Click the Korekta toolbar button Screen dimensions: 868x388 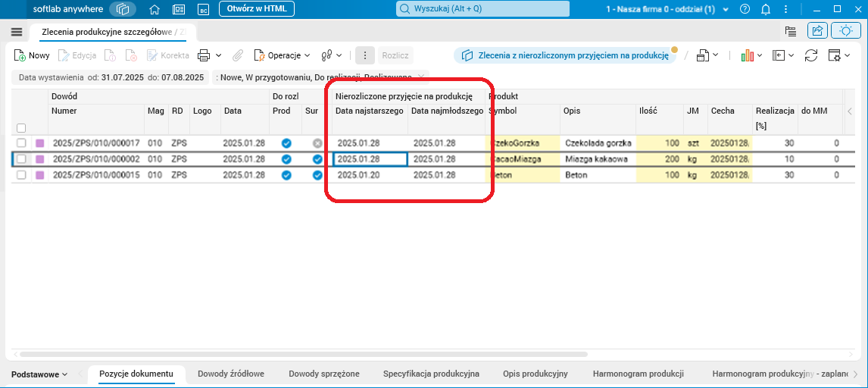[167, 55]
